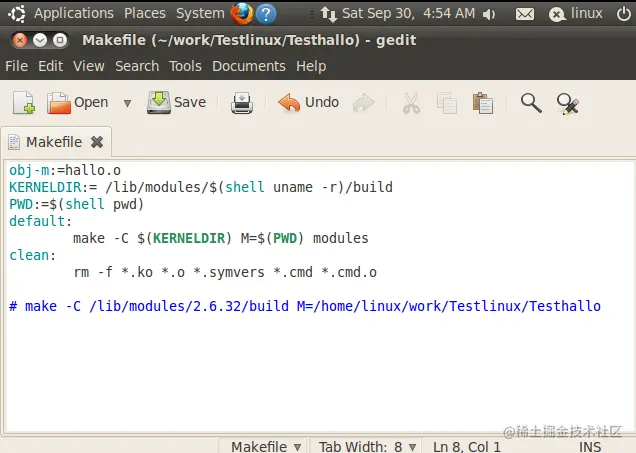Open the Documents menu
636x453 pixels.
point(249,66)
